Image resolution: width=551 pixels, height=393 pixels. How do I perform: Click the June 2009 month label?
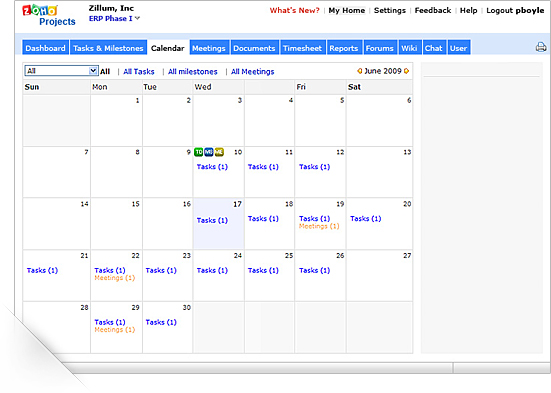pos(383,71)
